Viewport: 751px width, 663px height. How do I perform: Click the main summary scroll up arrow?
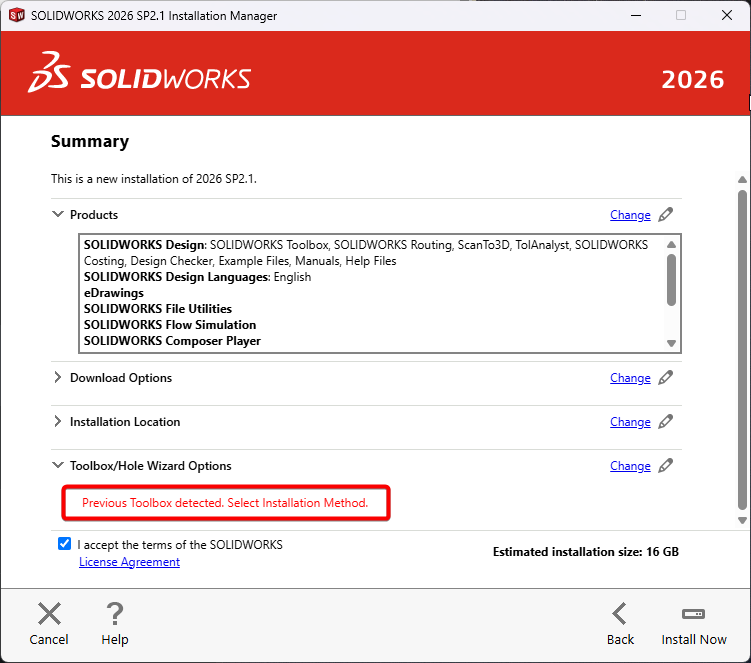tap(742, 180)
